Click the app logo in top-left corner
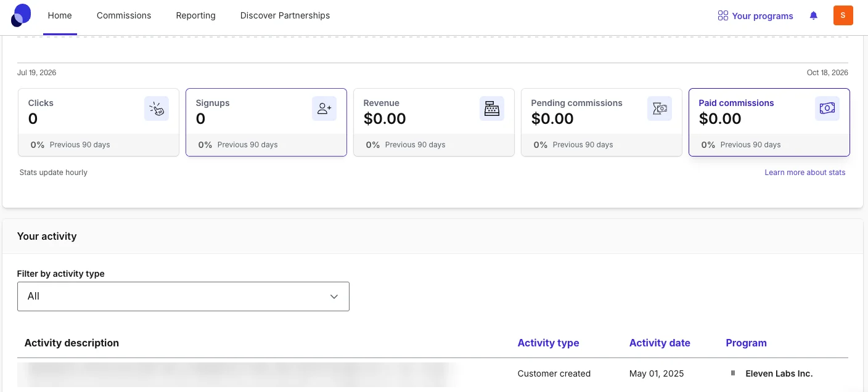 click(21, 15)
